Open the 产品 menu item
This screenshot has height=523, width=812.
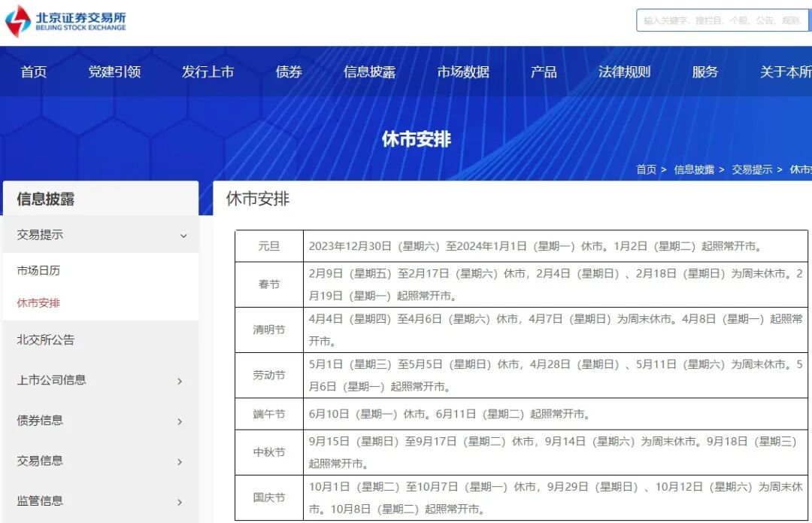click(x=544, y=72)
